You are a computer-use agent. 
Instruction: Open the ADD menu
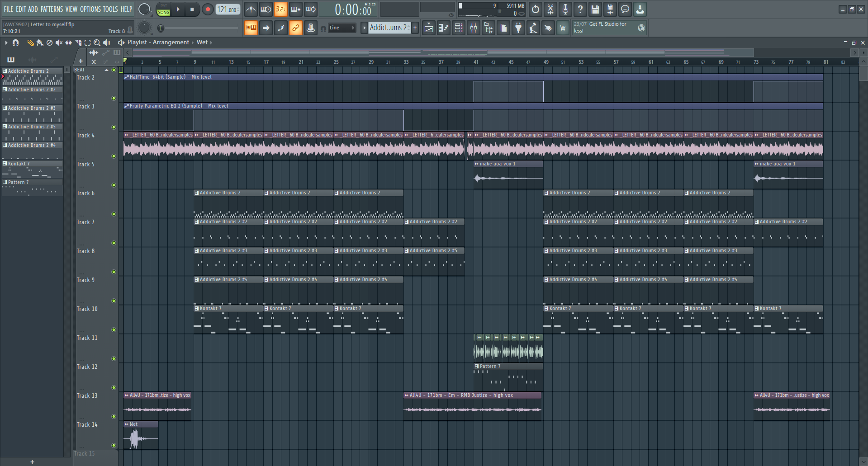point(33,9)
